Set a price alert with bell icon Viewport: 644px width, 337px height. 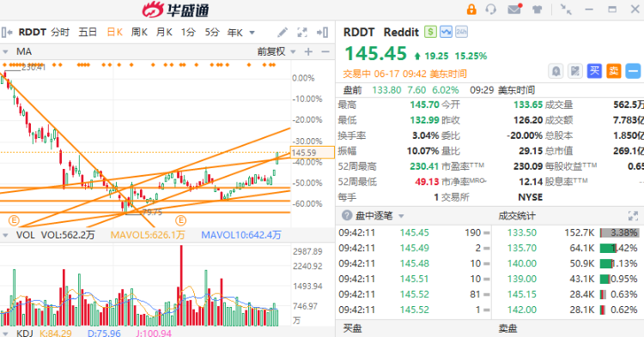click(x=556, y=71)
